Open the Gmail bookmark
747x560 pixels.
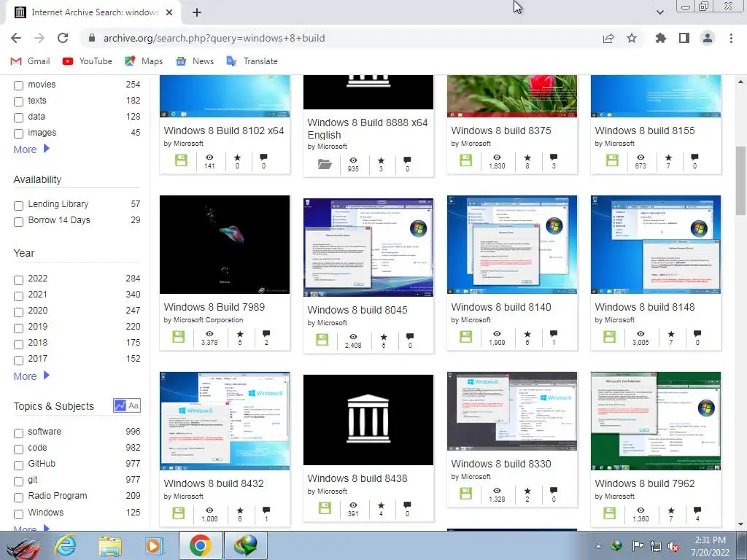click(x=30, y=61)
